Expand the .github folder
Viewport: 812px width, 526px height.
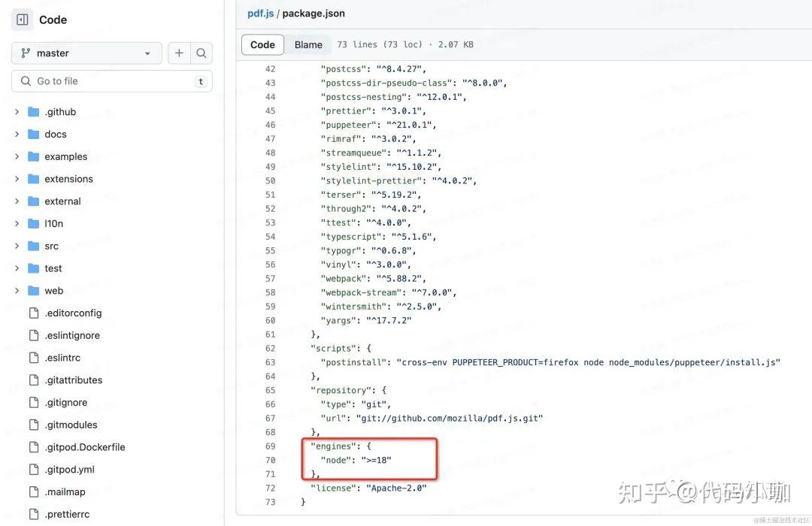[x=17, y=111]
